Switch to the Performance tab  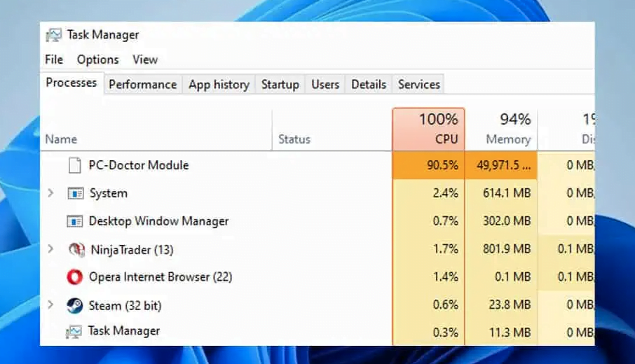[143, 85]
